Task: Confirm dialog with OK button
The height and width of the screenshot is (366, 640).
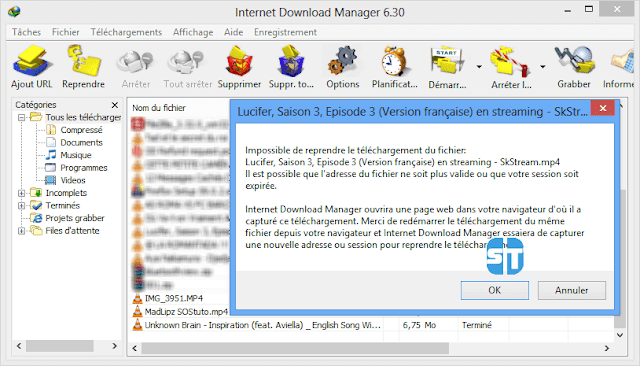Action: (x=495, y=290)
